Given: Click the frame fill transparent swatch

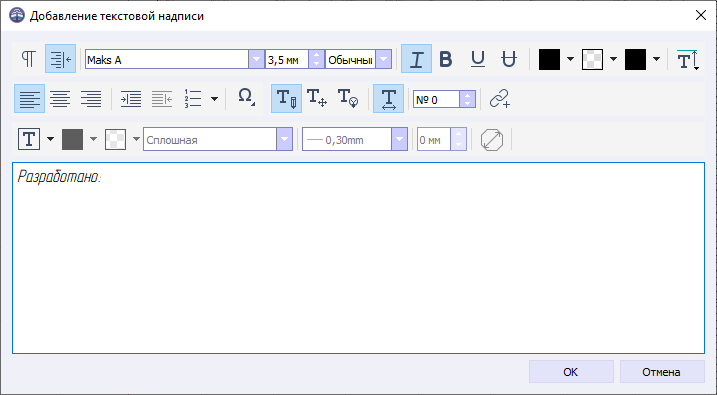Looking at the screenshot, I should pyautogui.click(x=115, y=139).
